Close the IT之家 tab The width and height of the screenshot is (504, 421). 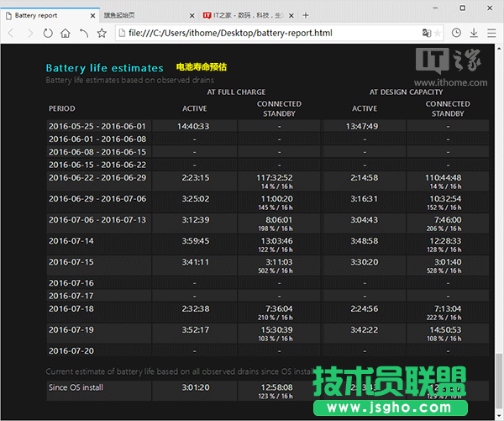click(x=291, y=15)
